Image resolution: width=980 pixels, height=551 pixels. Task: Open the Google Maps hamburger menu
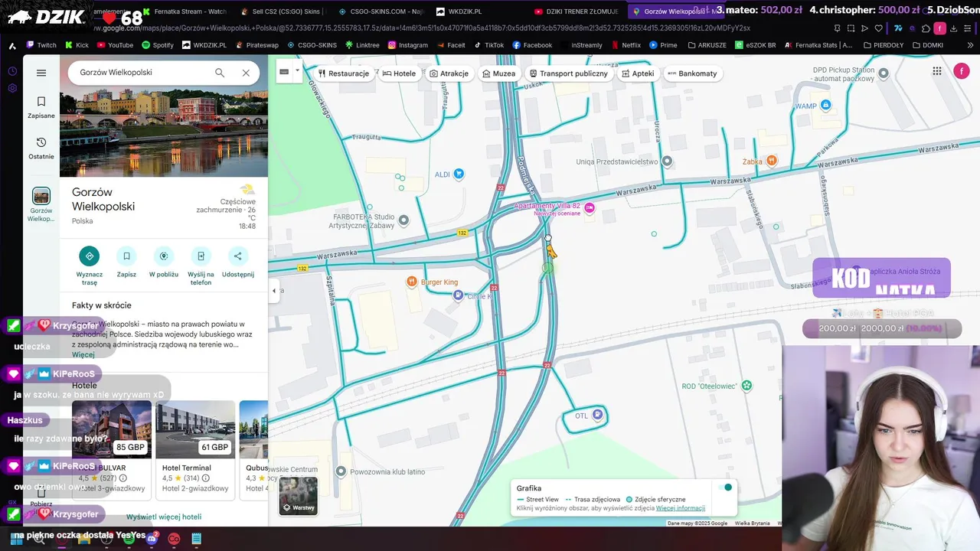41,73
